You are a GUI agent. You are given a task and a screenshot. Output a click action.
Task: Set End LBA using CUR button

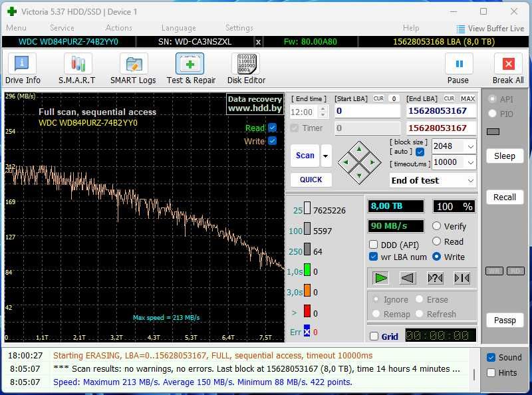(449, 98)
